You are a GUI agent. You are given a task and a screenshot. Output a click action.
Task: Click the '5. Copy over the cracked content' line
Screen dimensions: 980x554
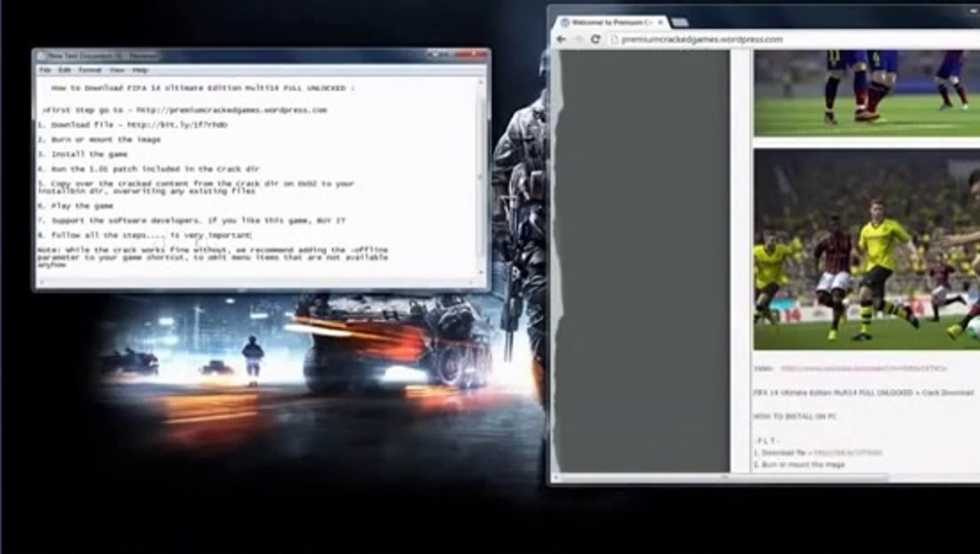[x=196, y=187]
